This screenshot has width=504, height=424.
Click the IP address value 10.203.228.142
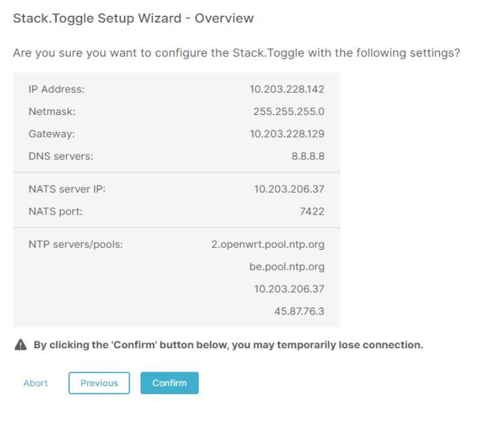click(287, 89)
